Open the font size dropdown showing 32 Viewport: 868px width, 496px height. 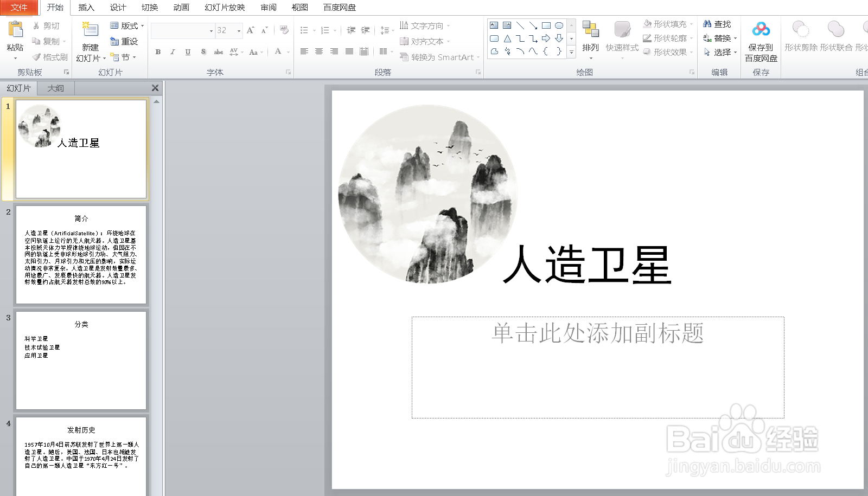[x=237, y=30]
